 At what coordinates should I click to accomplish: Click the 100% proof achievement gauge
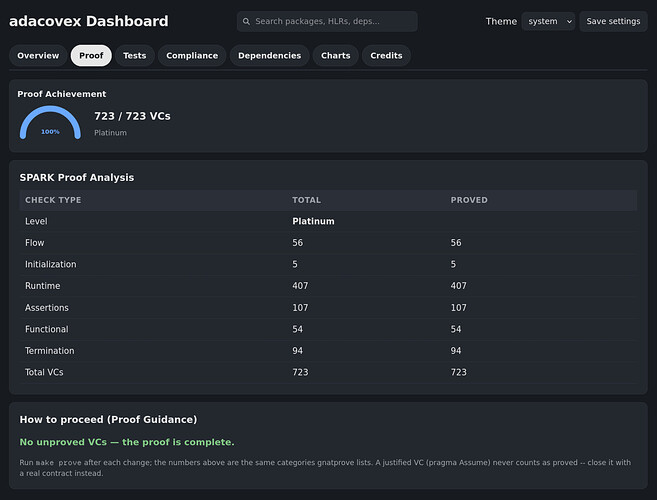point(50,122)
